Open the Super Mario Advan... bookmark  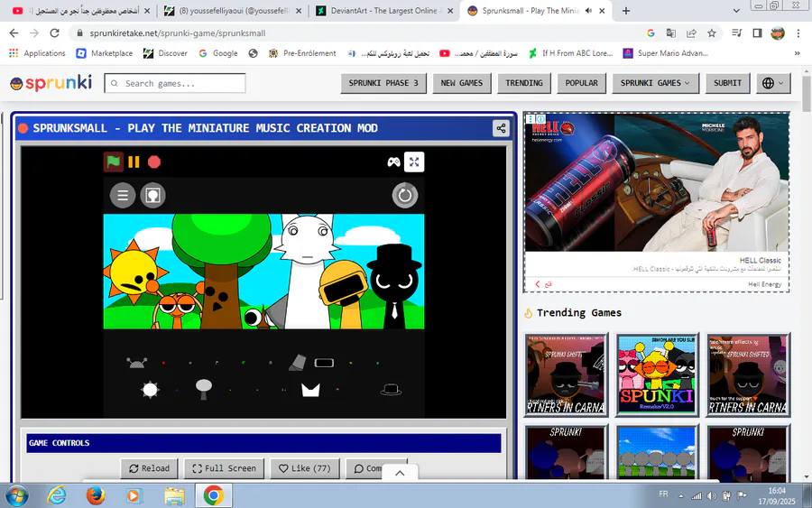tap(666, 53)
